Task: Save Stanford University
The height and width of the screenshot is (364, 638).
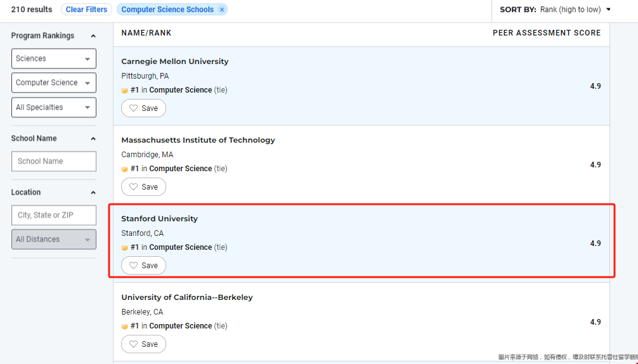Action: pyautogui.click(x=143, y=265)
